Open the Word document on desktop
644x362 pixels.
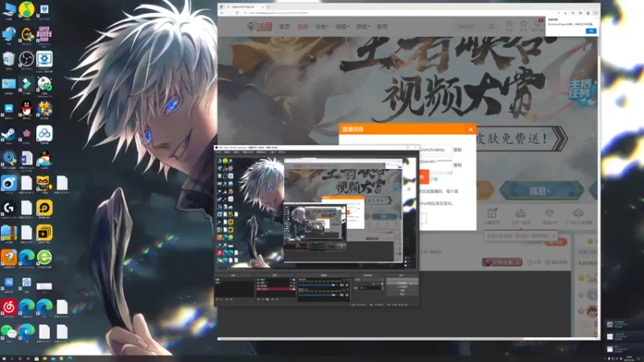pyautogui.click(x=27, y=158)
